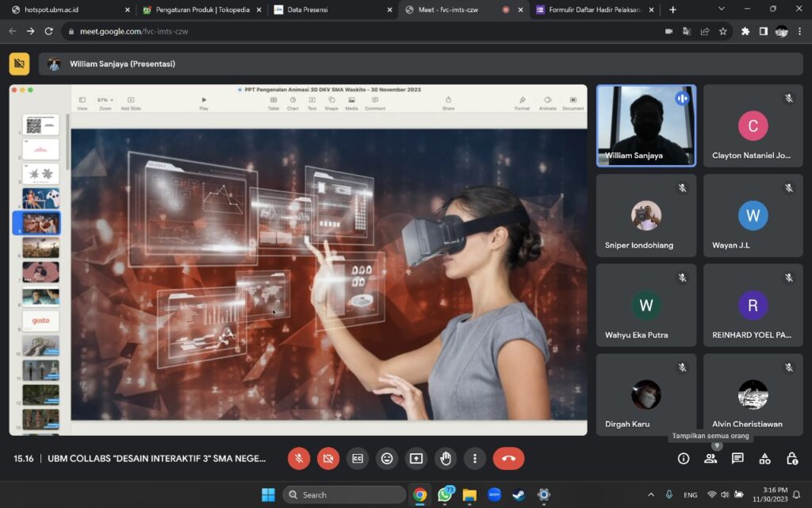Image resolution: width=812 pixels, height=508 pixels.
Task: Reload the Meet page
Action: [48, 31]
